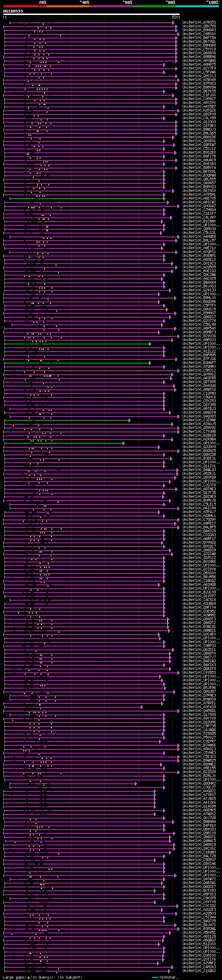Select label UniRef100_C6T8E0
The width and height of the screenshot is (222, 980).
click(x=199, y=125)
